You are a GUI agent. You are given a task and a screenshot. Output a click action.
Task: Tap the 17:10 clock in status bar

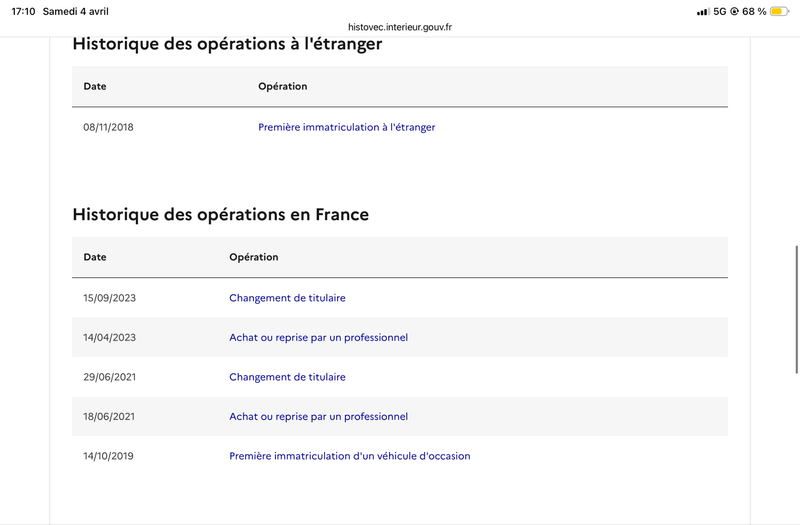click(23, 11)
